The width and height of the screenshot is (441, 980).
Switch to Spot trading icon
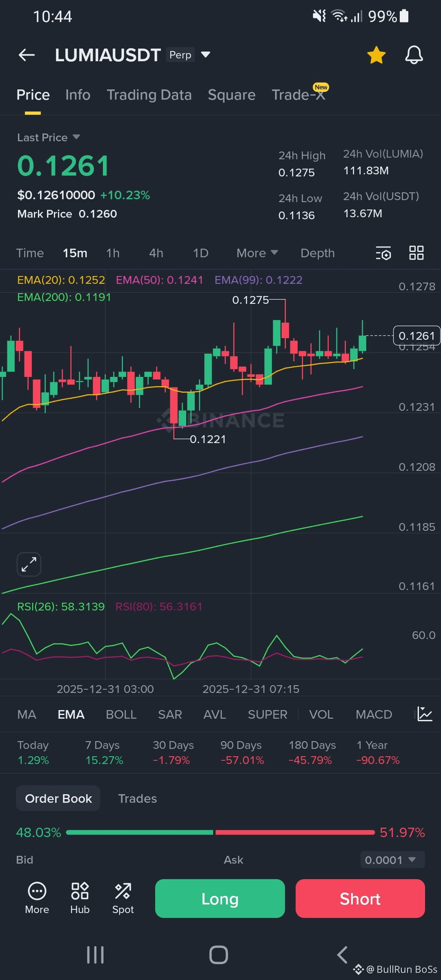click(x=123, y=898)
